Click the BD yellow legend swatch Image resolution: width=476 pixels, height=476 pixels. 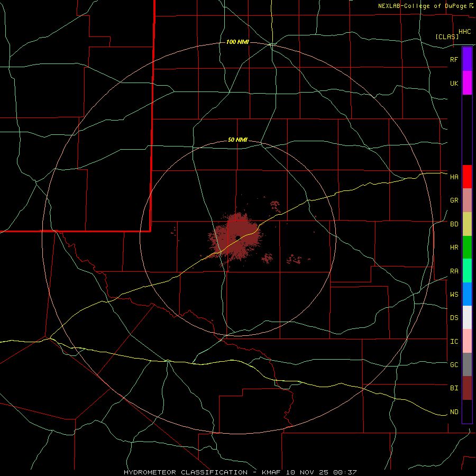click(467, 224)
